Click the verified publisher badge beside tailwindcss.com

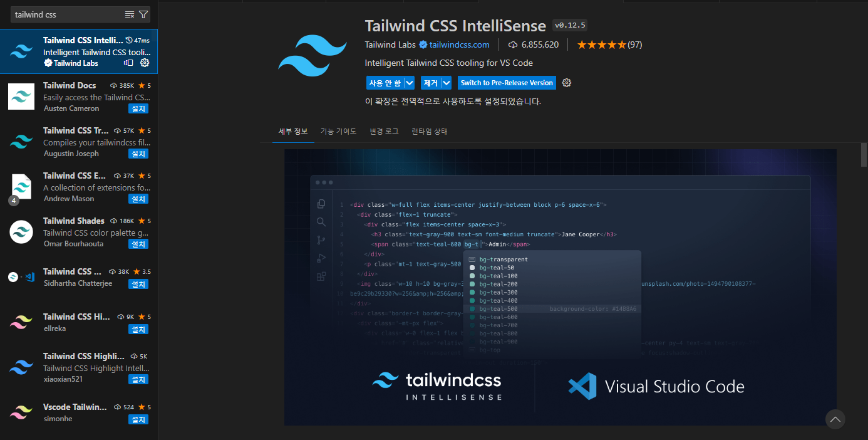click(423, 45)
